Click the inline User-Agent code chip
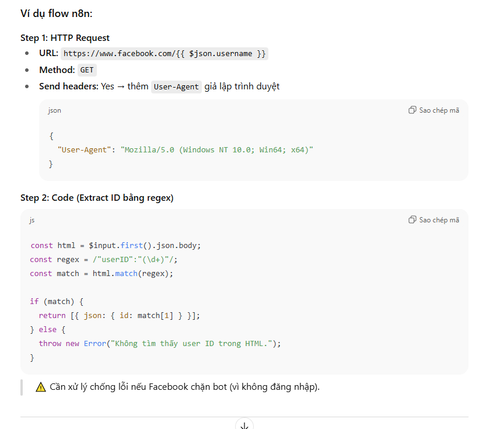Screen dimensions: 500x429 (176, 87)
